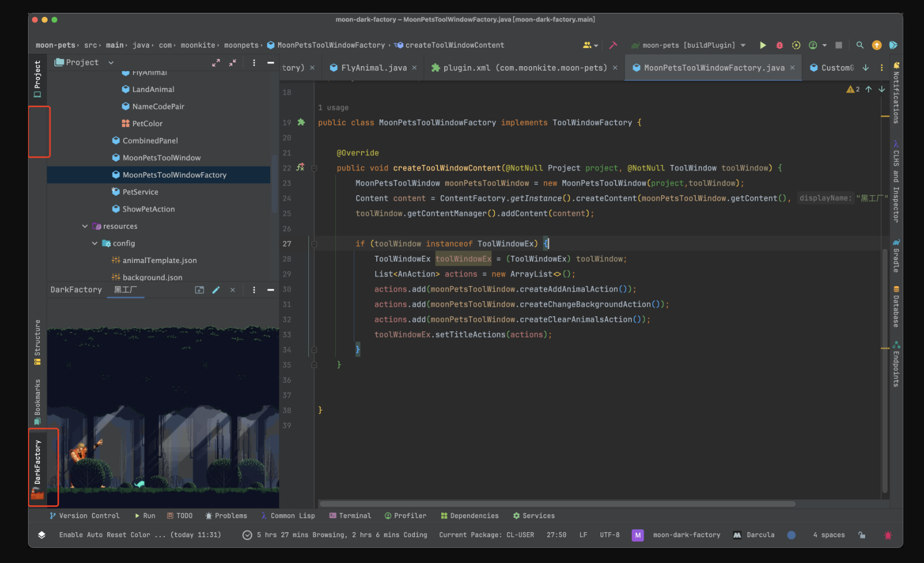Click the add animal icon in DarkFactory panel
924x563 pixels.
click(x=199, y=290)
